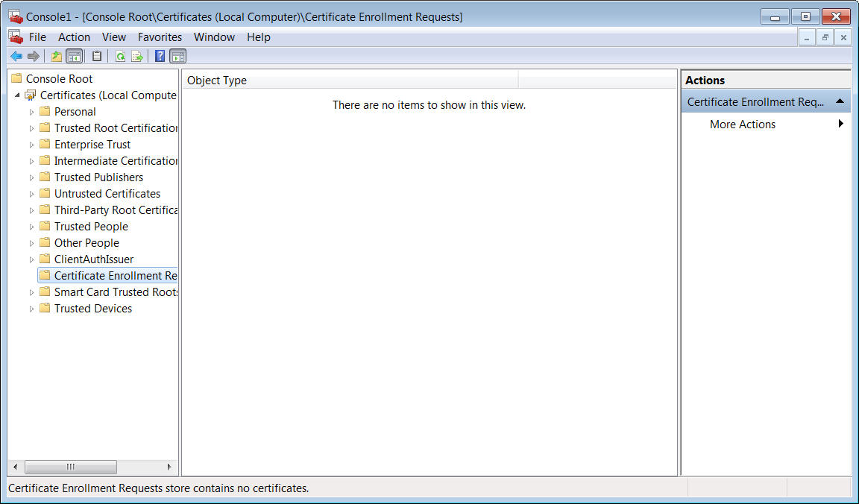Open Help via the question mark icon
The width and height of the screenshot is (859, 504).
click(160, 56)
